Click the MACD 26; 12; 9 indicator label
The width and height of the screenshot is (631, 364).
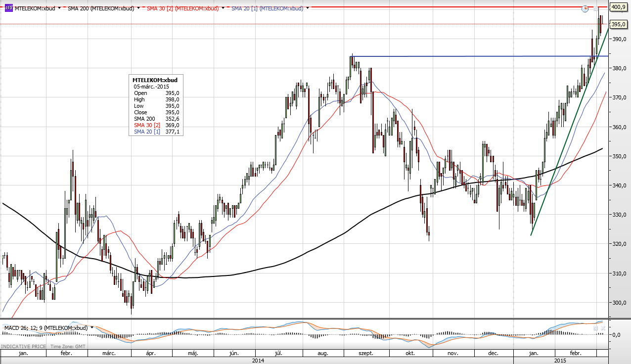pos(45,328)
